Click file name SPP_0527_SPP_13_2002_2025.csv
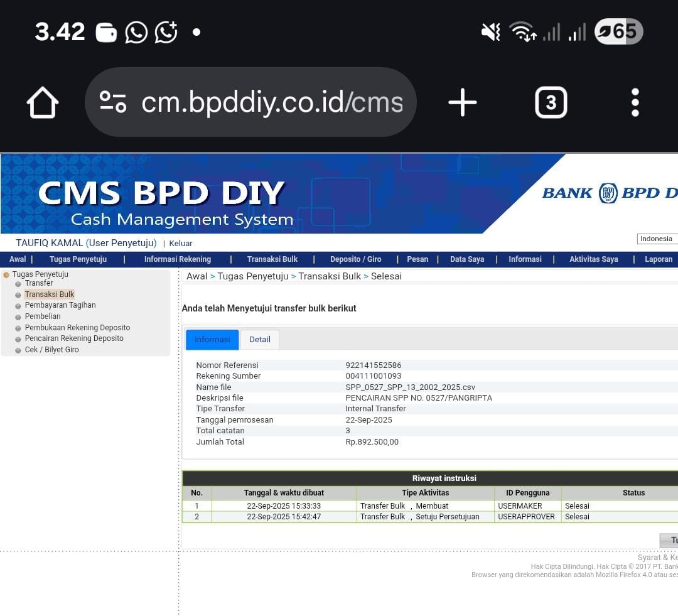The height and width of the screenshot is (616, 678). tap(411, 387)
